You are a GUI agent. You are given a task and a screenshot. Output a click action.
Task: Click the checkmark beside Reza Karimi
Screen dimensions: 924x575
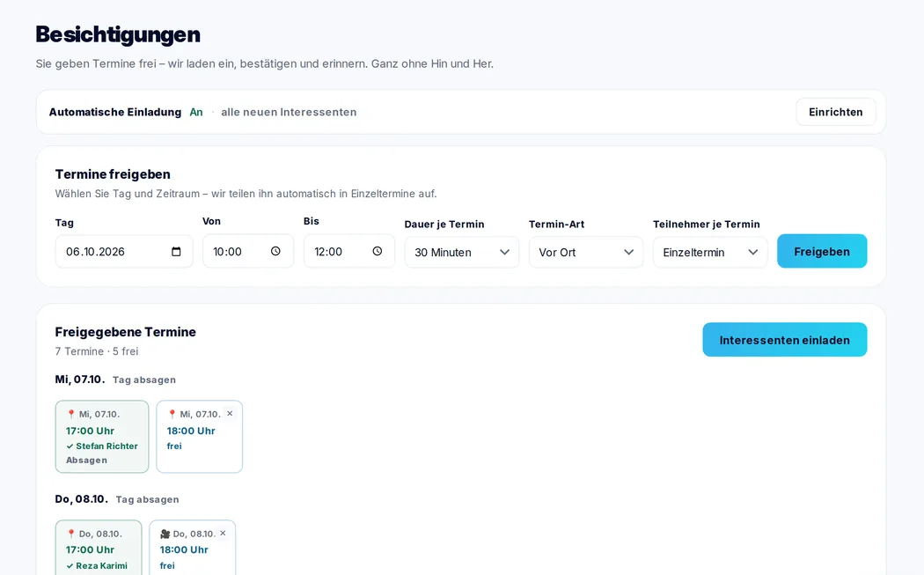click(x=70, y=566)
